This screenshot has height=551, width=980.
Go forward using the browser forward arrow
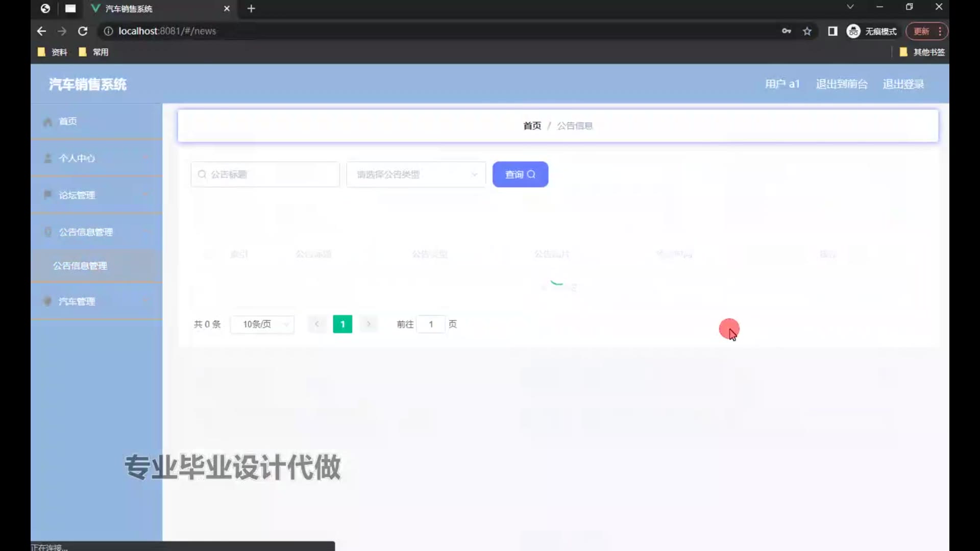tap(62, 31)
